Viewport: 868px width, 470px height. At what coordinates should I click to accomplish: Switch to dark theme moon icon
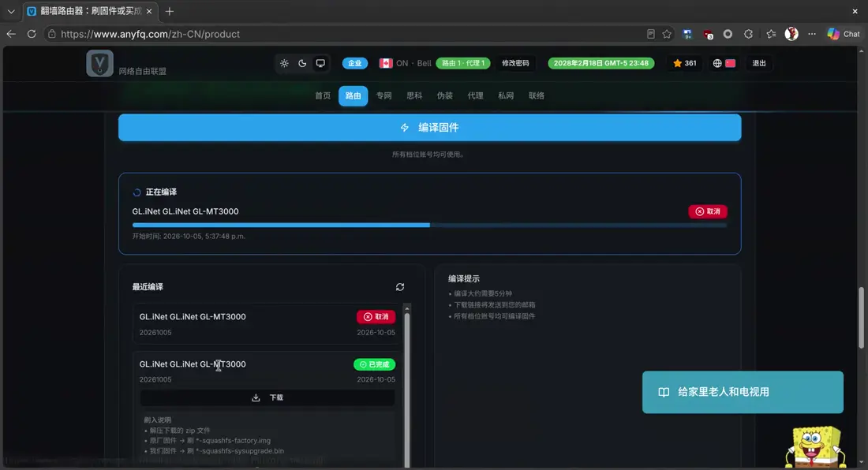tap(302, 63)
